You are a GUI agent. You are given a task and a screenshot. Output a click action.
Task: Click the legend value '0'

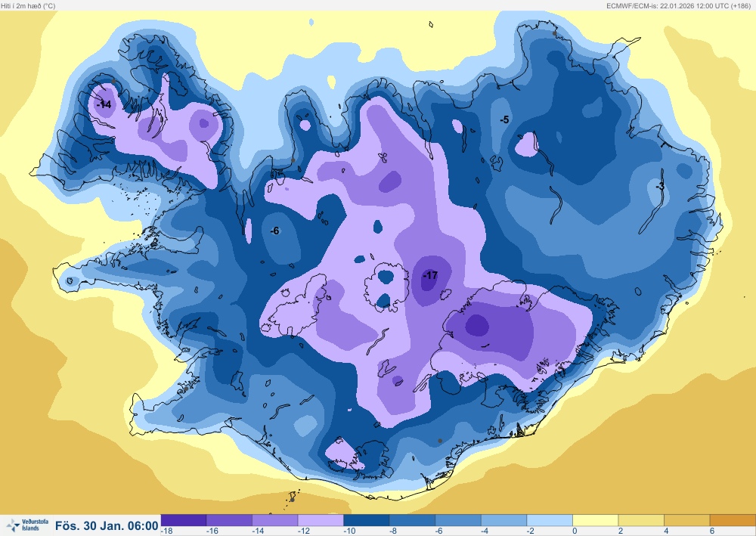click(575, 531)
